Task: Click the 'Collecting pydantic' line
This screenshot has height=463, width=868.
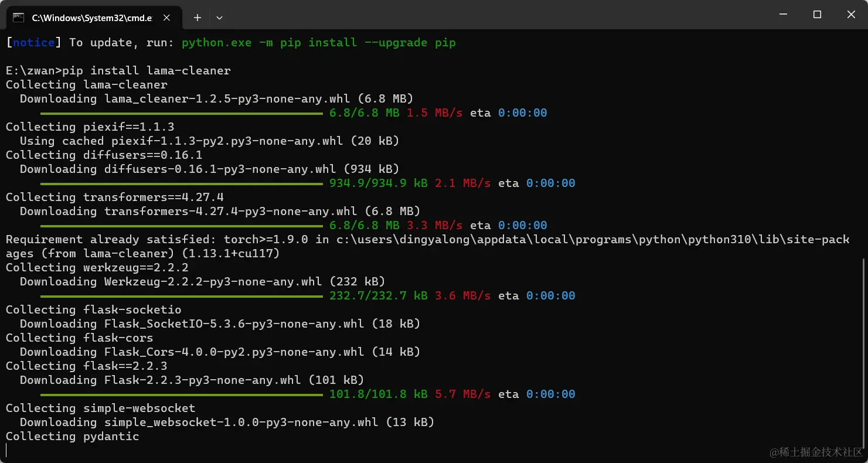Action: [x=72, y=436]
